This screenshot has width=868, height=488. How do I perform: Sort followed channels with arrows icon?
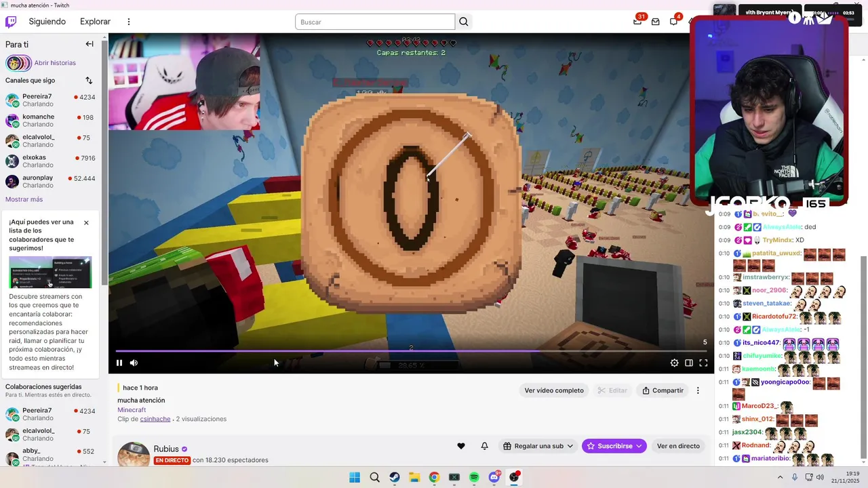(89, 81)
